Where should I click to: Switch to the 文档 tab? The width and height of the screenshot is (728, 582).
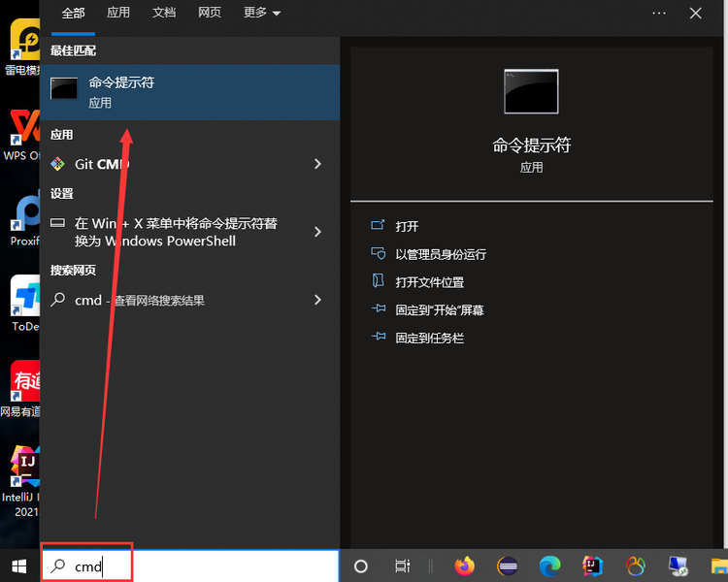click(x=164, y=13)
